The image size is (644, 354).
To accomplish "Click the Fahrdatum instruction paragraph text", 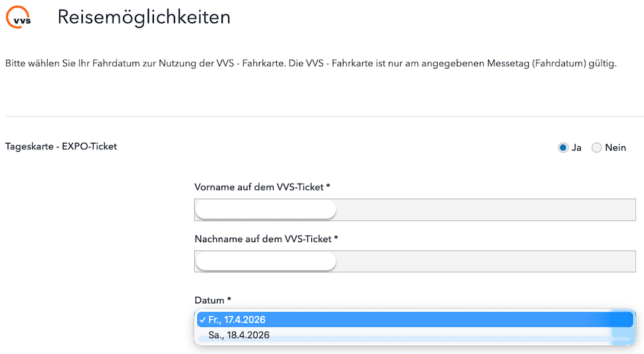I will (x=311, y=64).
